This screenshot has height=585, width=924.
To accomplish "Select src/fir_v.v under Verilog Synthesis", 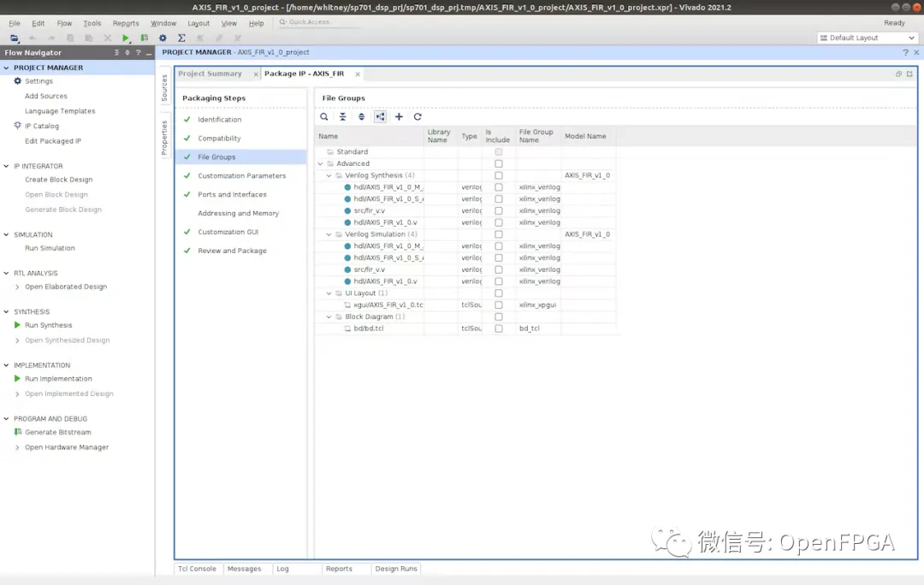I will [370, 211].
